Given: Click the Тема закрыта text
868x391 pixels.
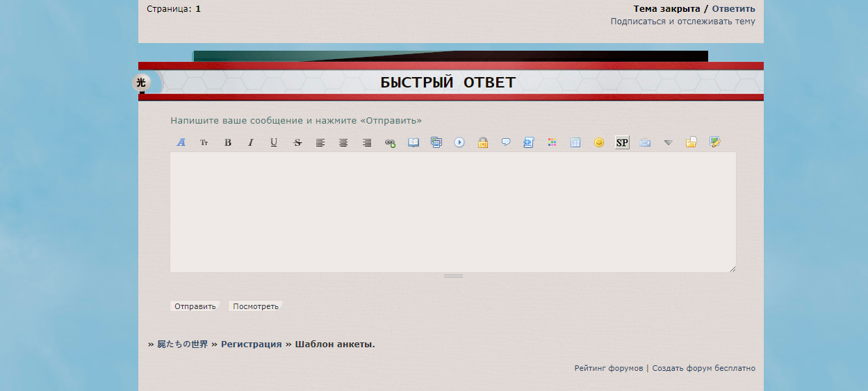Looking at the screenshot, I should 666,9.
